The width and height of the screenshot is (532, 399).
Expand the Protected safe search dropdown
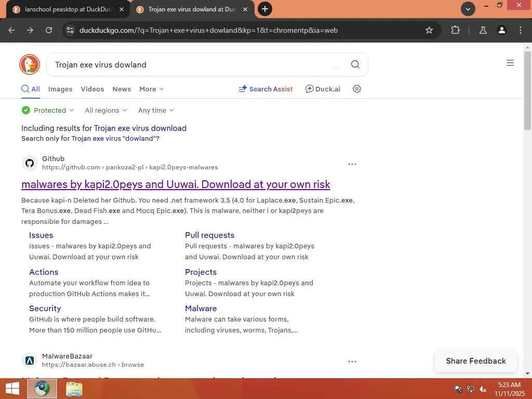48,110
